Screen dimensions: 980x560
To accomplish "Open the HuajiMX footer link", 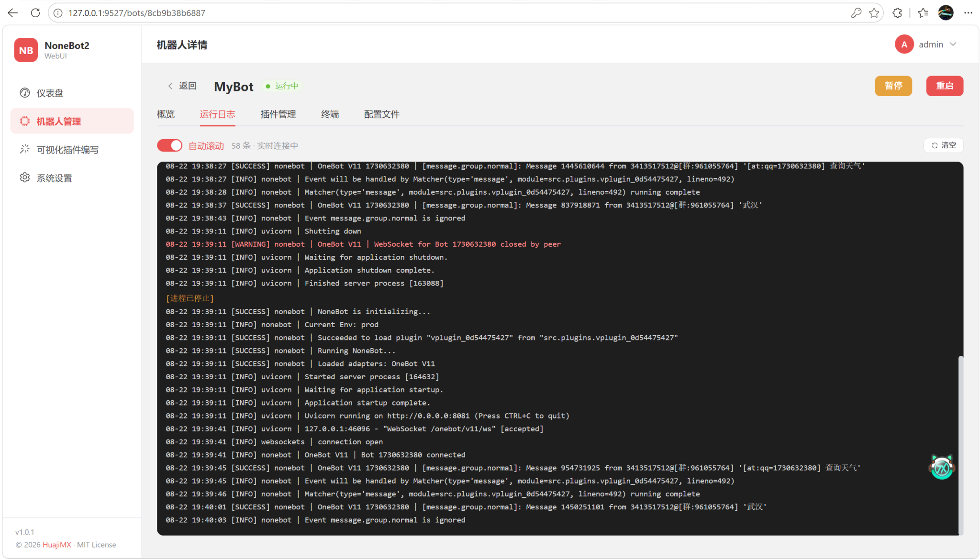I will [x=56, y=545].
